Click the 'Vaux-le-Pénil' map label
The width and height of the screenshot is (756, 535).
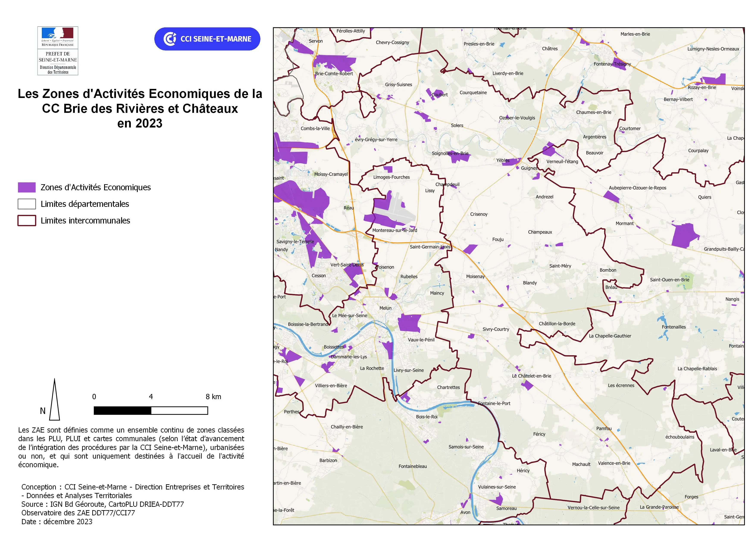click(421, 340)
